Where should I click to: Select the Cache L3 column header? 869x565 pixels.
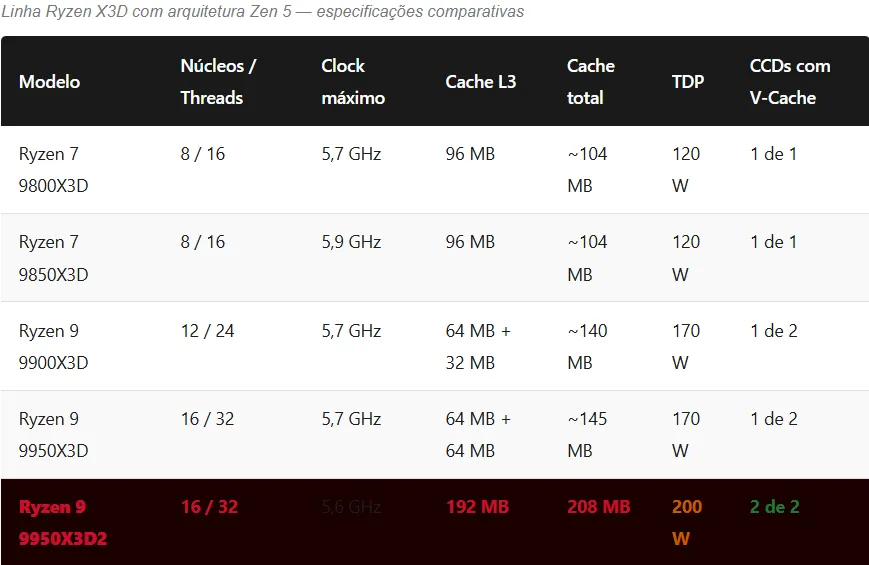click(481, 82)
